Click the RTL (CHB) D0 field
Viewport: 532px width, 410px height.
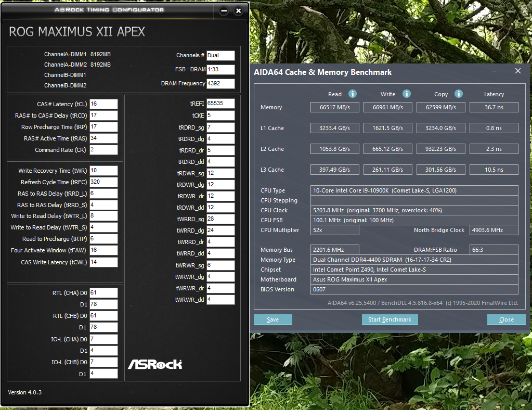point(104,316)
